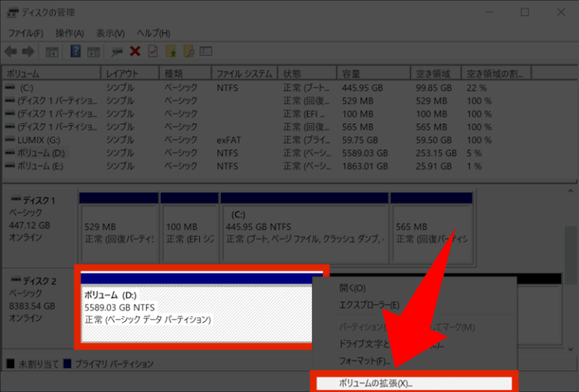The width and height of the screenshot is (579, 392).
Task: Select the ボリューム (D:) 5589.03 GB partition block
Action: (197, 307)
